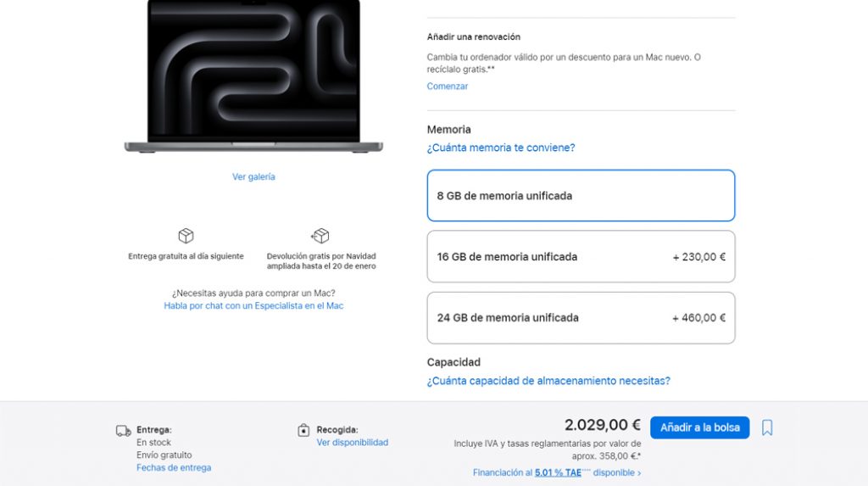The image size is (868, 486).
Task: Click Cambia tu ordenador válido description text
Action: [x=564, y=63]
